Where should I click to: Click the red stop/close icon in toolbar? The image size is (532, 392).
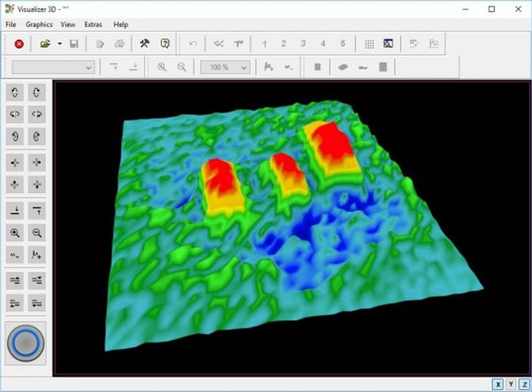[19, 44]
